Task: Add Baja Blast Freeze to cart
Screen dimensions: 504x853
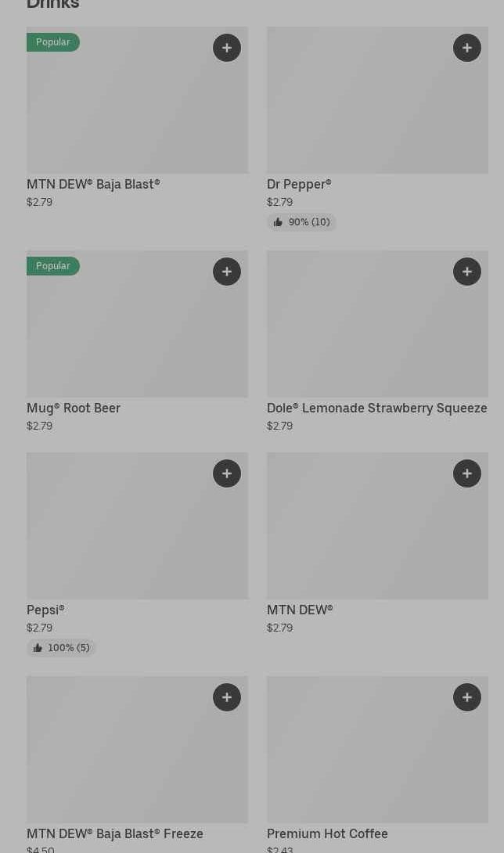Action: pos(227,697)
